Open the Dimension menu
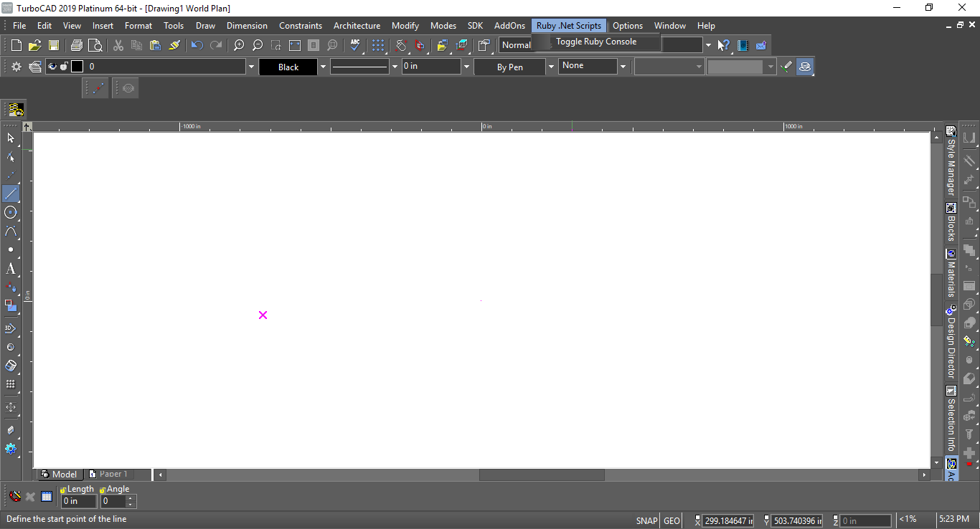 coord(247,26)
